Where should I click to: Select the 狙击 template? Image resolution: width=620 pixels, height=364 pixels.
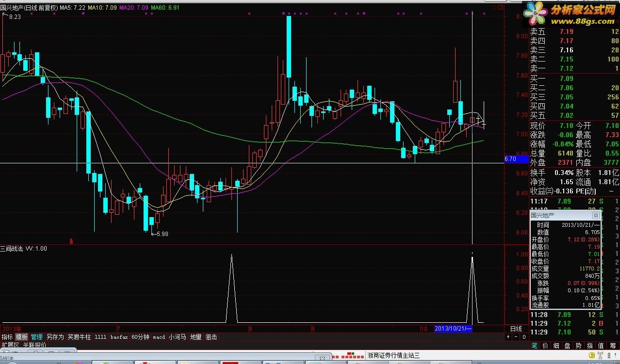[212, 337]
